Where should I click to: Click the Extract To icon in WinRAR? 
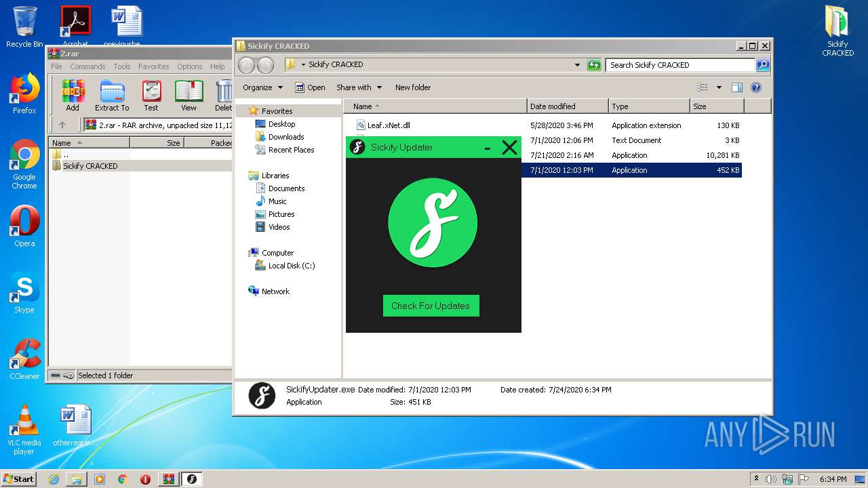112,95
